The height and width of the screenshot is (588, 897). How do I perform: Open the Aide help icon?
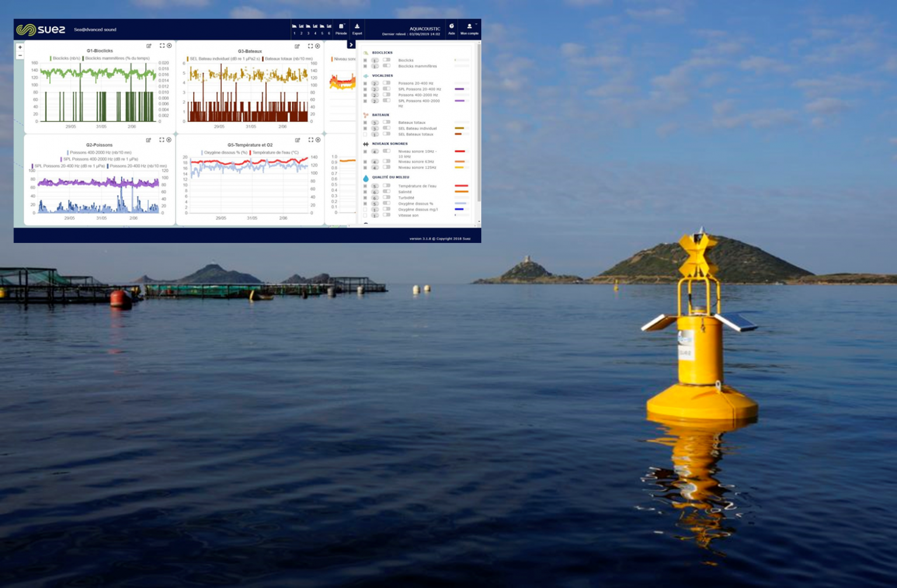(451, 27)
